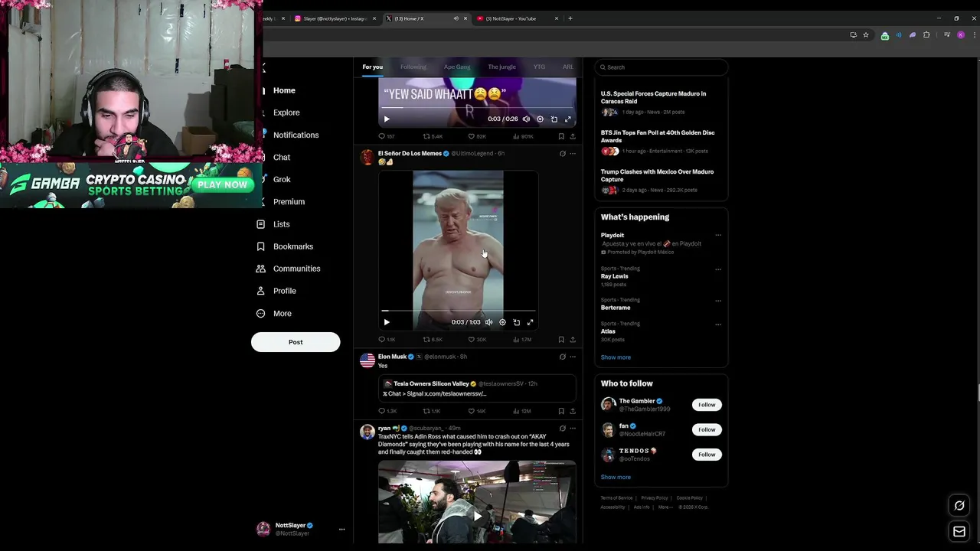Switch to the Following timeline tab
Viewport: 980px width, 551px height.
point(413,67)
